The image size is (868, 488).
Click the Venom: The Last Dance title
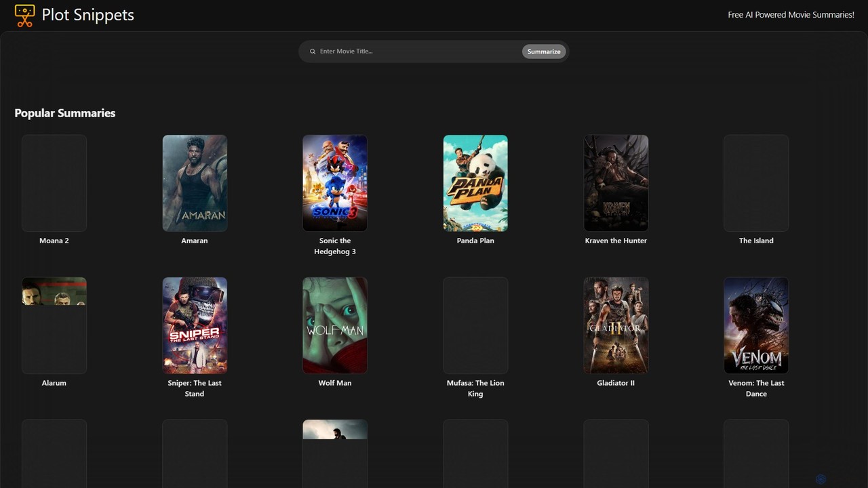tap(756, 388)
